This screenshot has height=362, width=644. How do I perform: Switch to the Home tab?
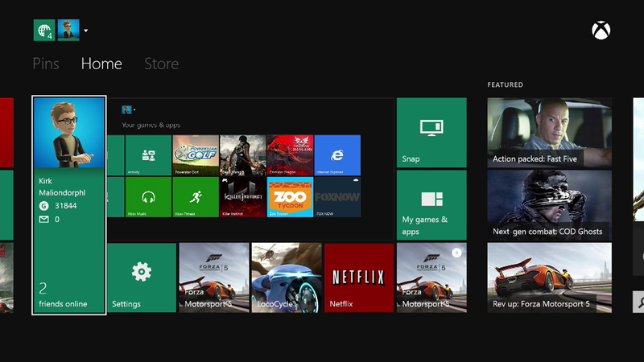coord(101,64)
